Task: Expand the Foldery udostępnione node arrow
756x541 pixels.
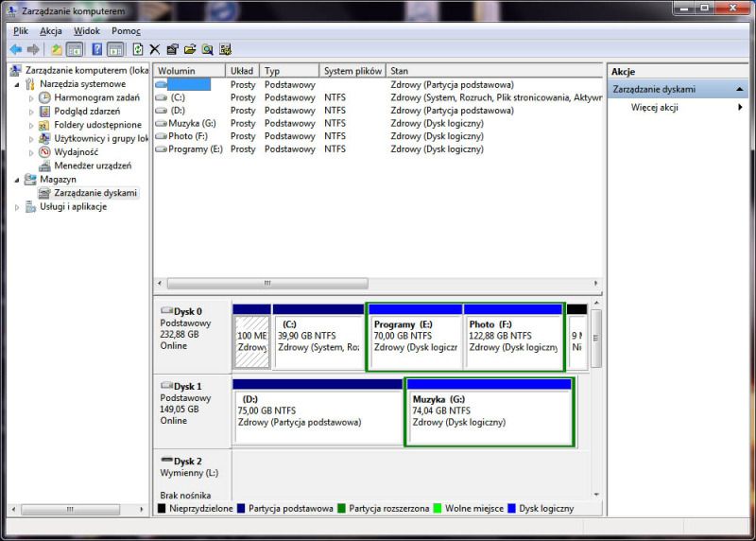Action: (x=31, y=125)
